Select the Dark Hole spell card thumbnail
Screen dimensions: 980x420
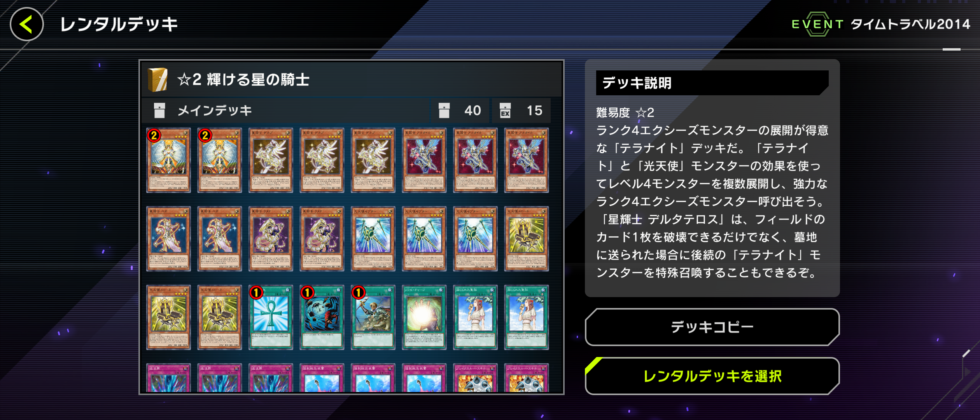pos(322,317)
